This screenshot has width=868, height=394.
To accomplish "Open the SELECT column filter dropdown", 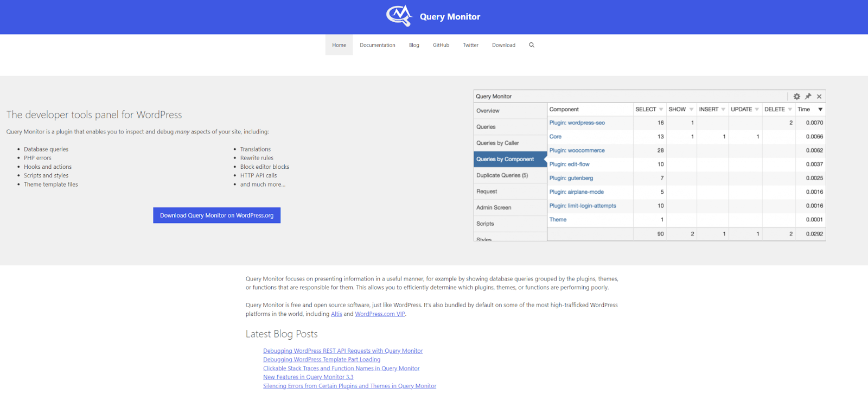I will click(x=661, y=110).
